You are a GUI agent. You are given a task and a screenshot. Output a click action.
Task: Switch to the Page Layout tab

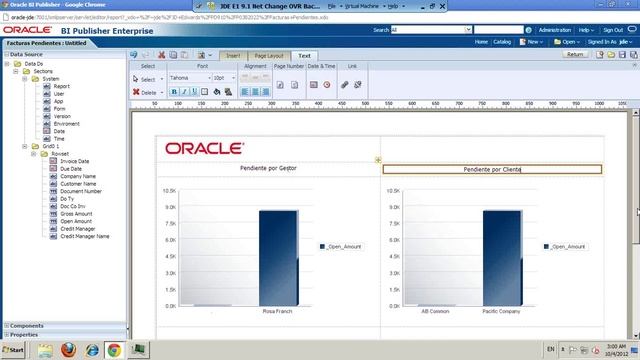click(269, 56)
